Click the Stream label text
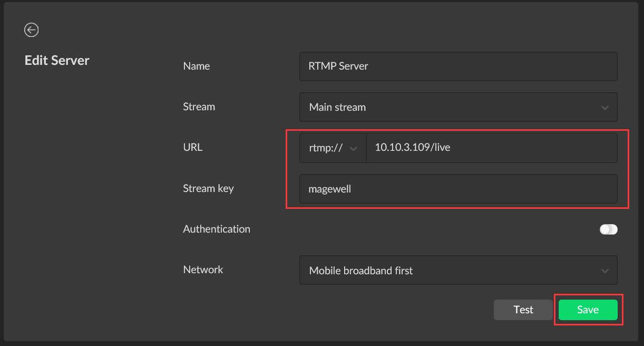Screen dimensions: 644x346 pyautogui.click(x=199, y=107)
